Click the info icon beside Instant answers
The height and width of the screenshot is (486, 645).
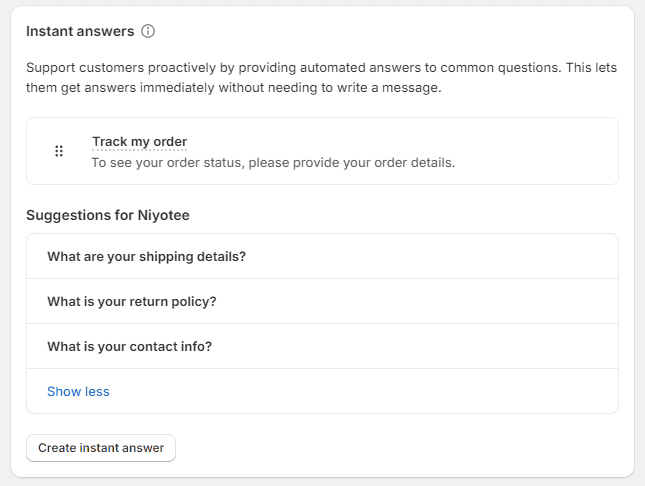click(148, 31)
